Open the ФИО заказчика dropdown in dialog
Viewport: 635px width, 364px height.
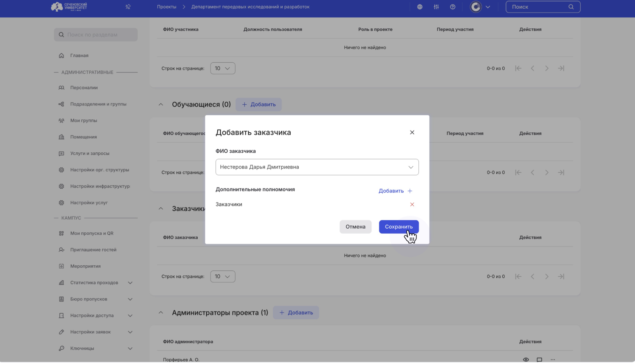[x=410, y=167]
